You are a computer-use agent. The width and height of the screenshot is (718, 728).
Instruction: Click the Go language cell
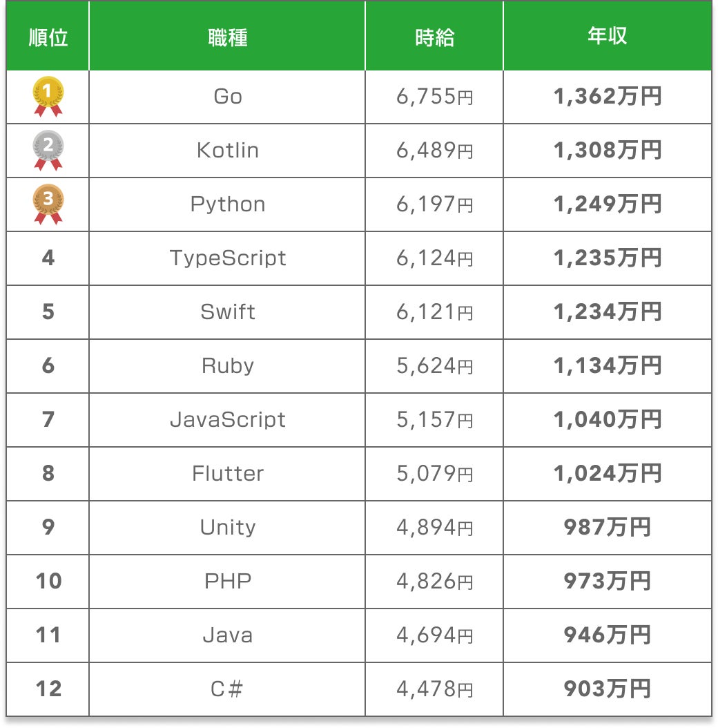(x=227, y=97)
